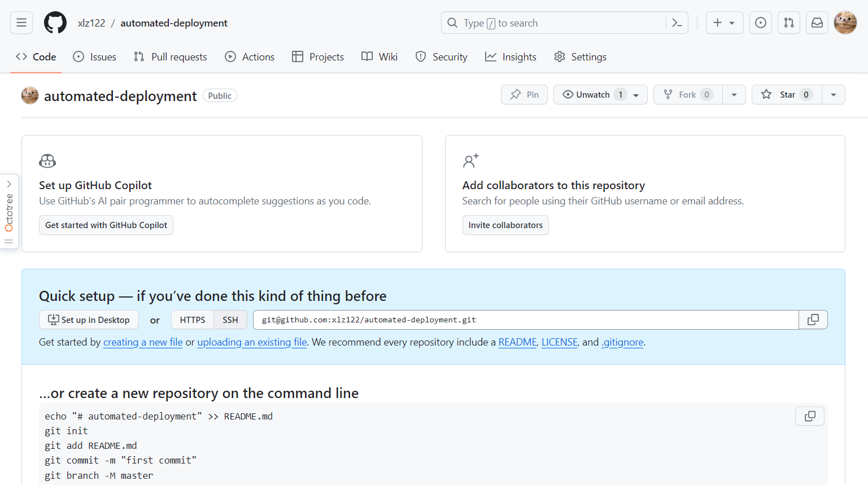Switch to the Issues tab
Screen dimensions: 868x485
coord(94,57)
